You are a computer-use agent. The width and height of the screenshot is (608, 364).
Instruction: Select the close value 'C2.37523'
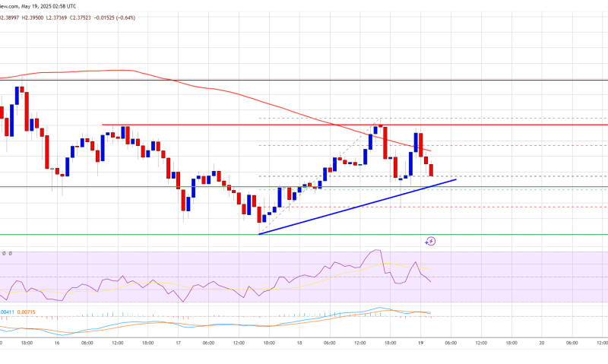81,17
